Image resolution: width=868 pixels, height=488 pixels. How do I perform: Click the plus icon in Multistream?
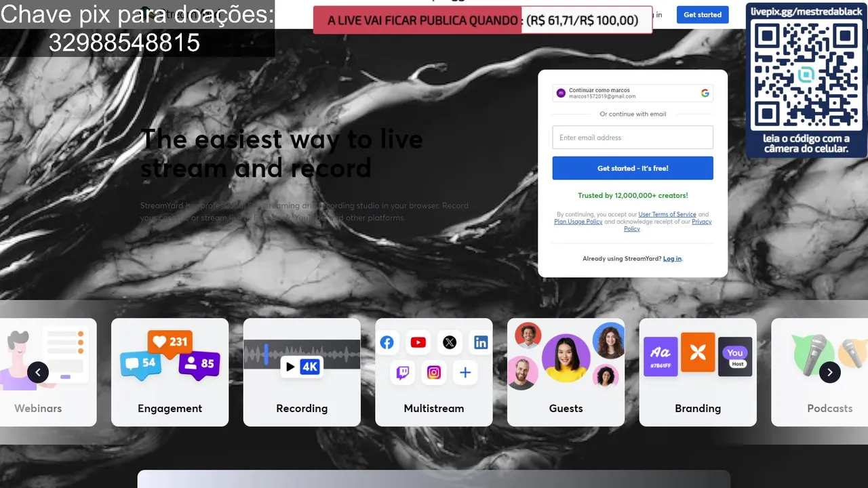click(465, 372)
